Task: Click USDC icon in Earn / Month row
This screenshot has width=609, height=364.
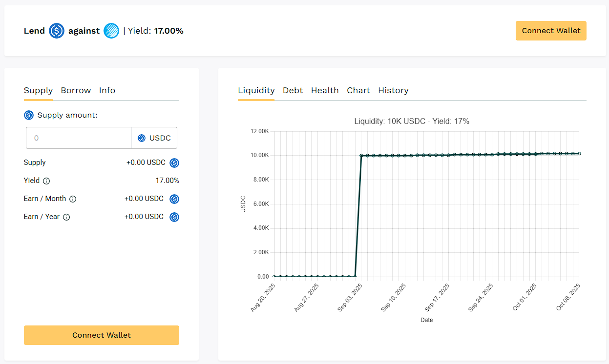Action: pos(174,199)
